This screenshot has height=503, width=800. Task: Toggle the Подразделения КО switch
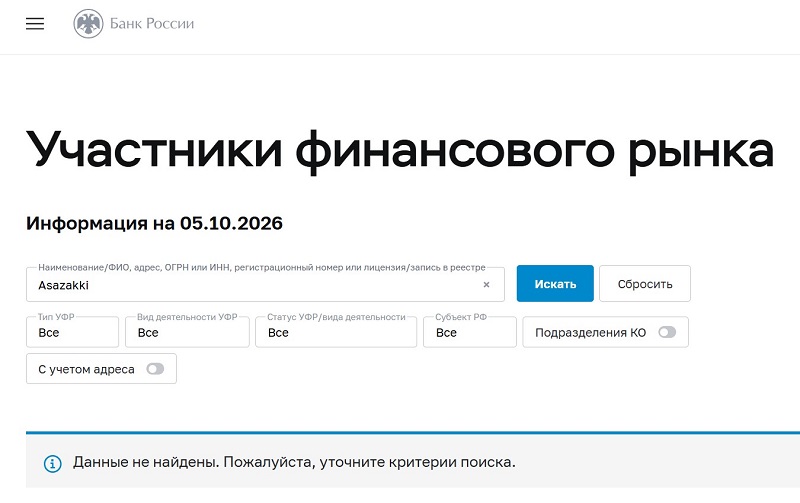click(x=667, y=332)
